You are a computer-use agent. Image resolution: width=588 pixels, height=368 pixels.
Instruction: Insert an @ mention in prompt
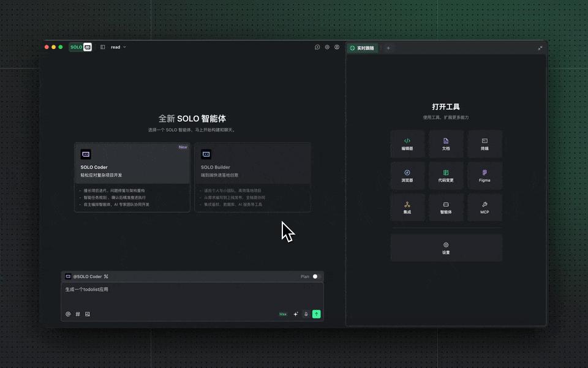coord(68,314)
